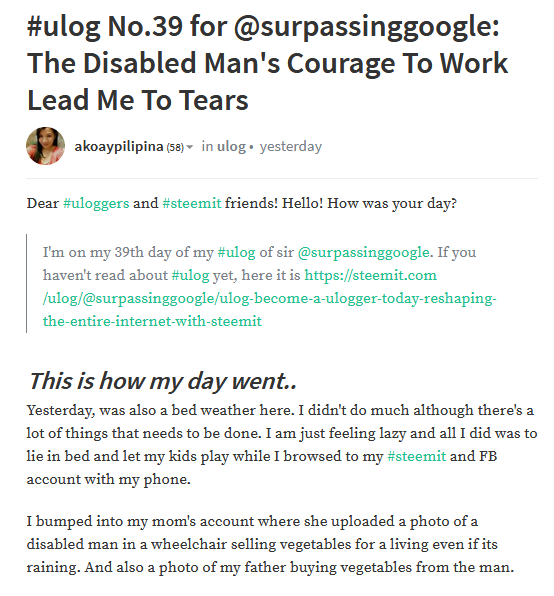554x596 pixels.
Task: Click the yesterday timestamp
Action: click(291, 147)
